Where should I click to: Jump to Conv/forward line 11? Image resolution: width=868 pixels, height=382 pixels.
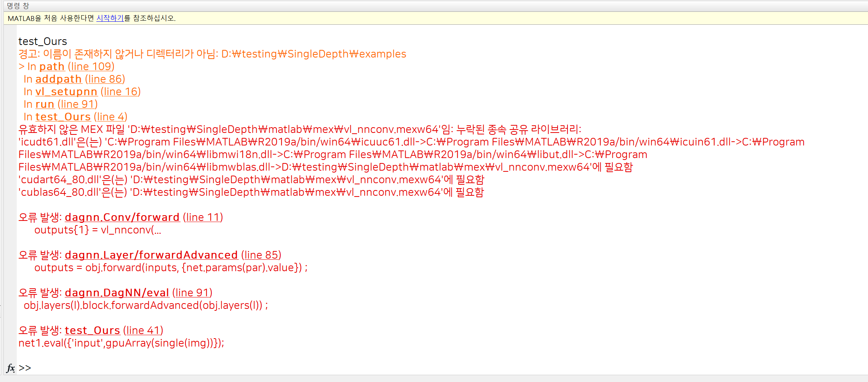[203, 217]
